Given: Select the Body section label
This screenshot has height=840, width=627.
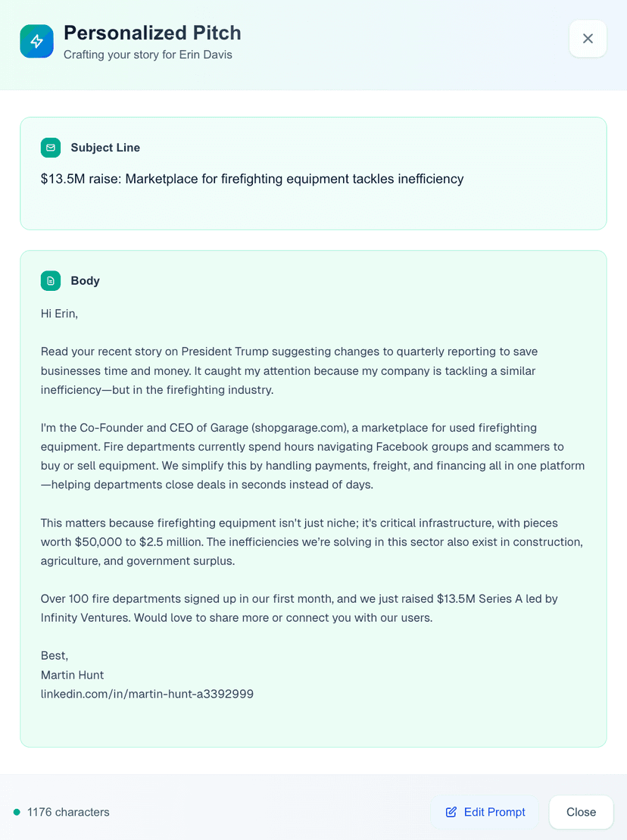Looking at the screenshot, I should [x=85, y=281].
